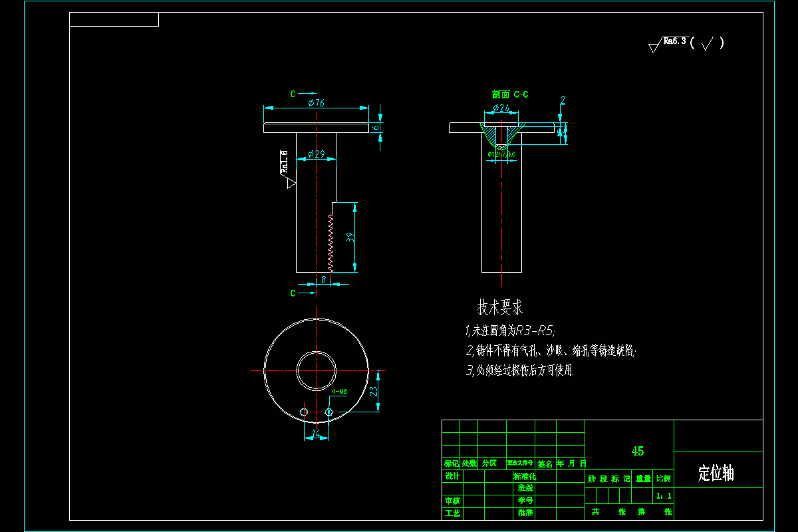The image size is (798, 532).
Task: Click the 签名 title block cell
Action: pyautogui.click(x=545, y=464)
